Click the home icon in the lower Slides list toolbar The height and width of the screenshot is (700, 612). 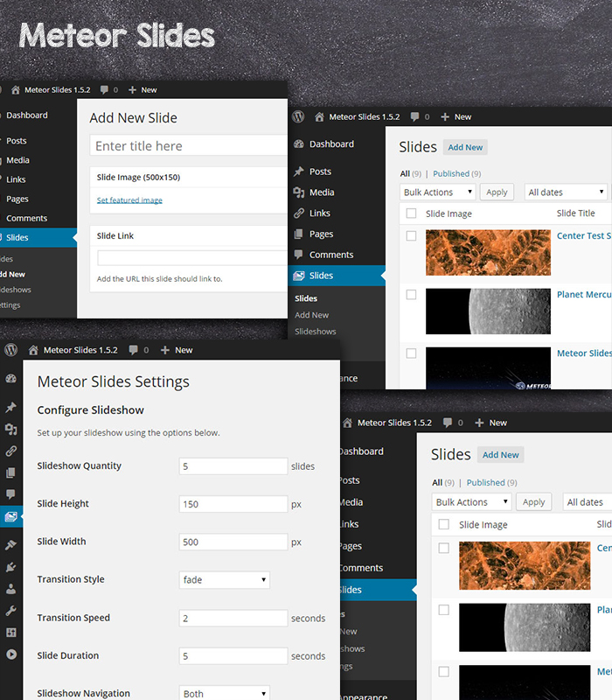pos(348,423)
